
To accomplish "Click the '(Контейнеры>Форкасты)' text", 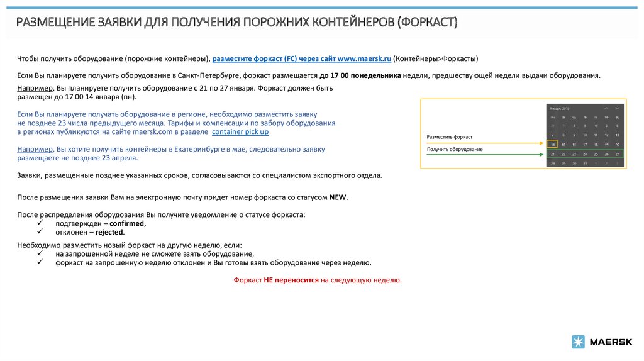I will (436, 58).
